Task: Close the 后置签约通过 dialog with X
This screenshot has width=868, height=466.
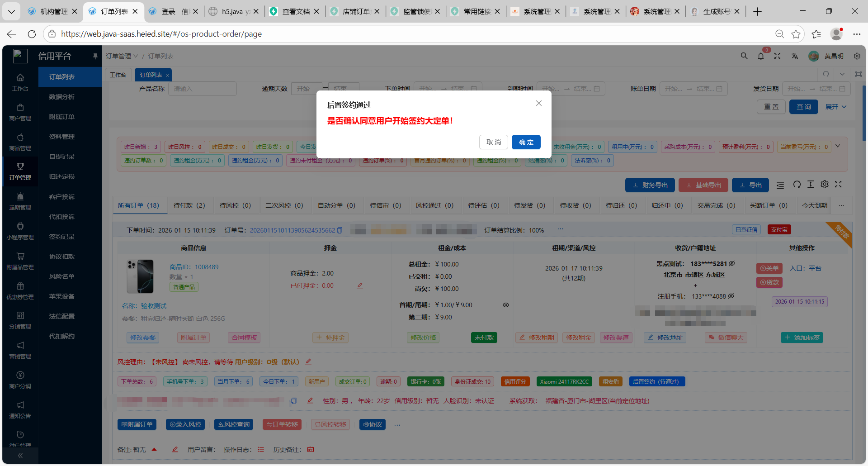Action: [x=538, y=103]
